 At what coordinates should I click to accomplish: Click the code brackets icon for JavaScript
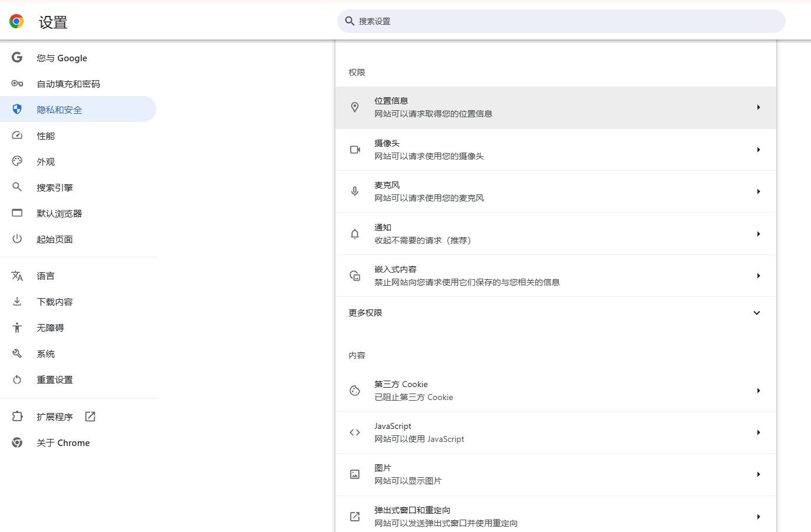[x=355, y=432]
